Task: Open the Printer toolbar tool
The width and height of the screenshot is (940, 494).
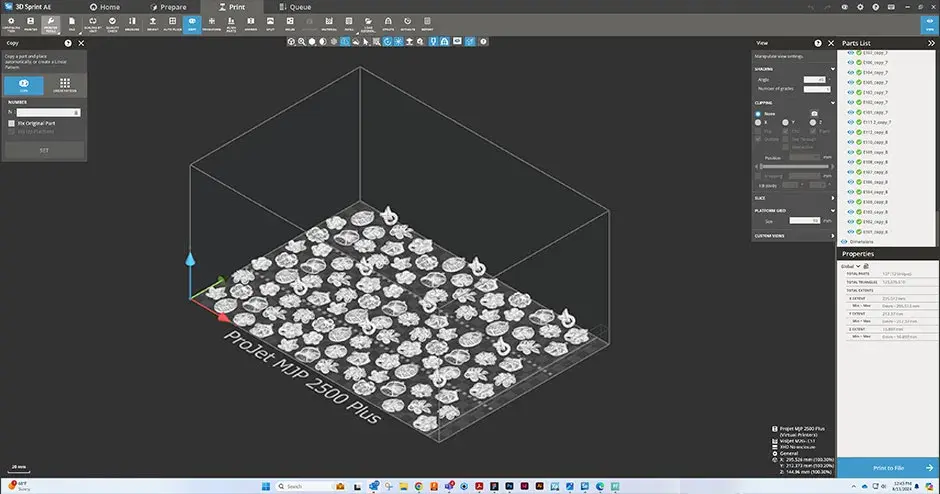Action: (x=31, y=24)
